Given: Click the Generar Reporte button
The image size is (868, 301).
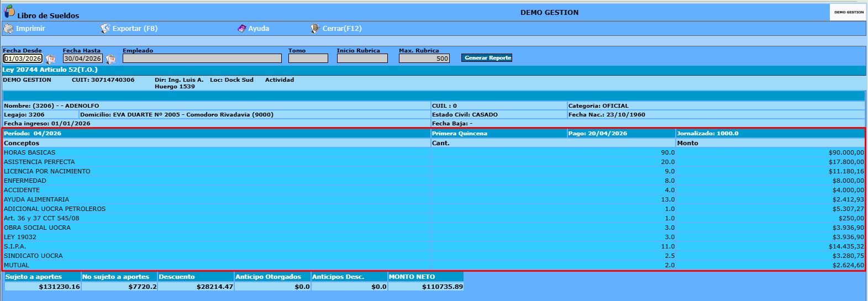Looking at the screenshot, I should 487,57.
